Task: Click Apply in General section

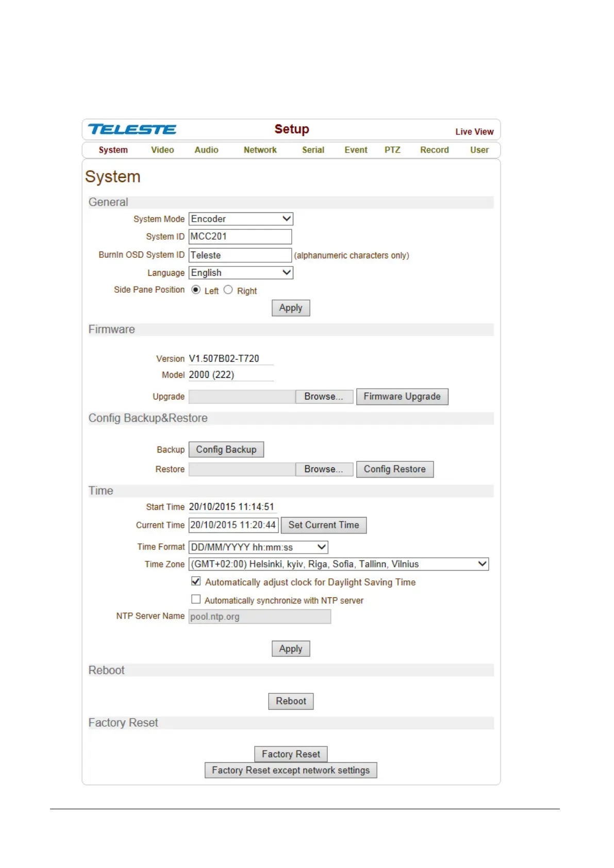Action: click(291, 308)
